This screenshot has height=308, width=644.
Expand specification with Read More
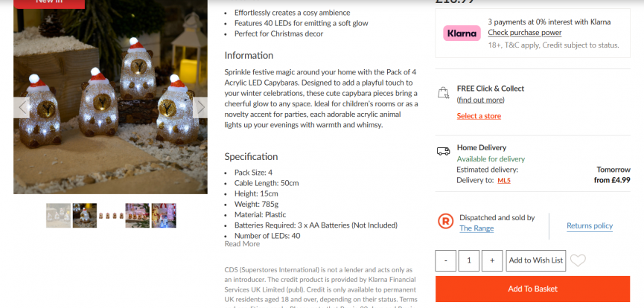click(242, 244)
